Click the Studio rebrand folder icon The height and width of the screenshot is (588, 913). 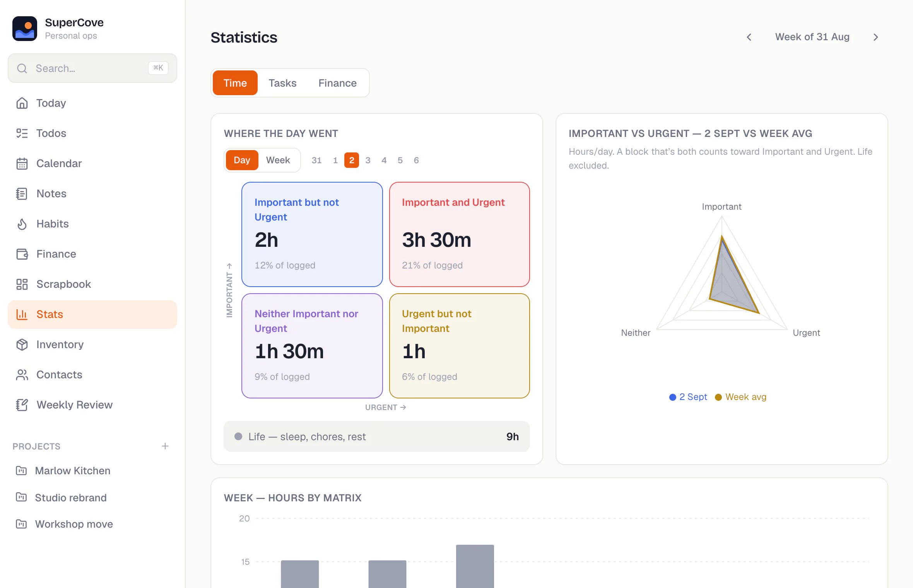(x=21, y=497)
